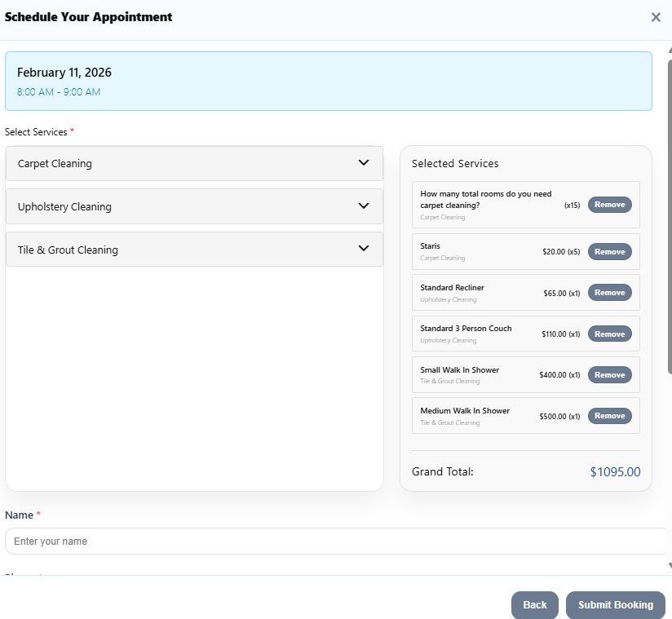The height and width of the screenshot is (619, 672).
Task: Click the Back button
Action: click(534, 605)
